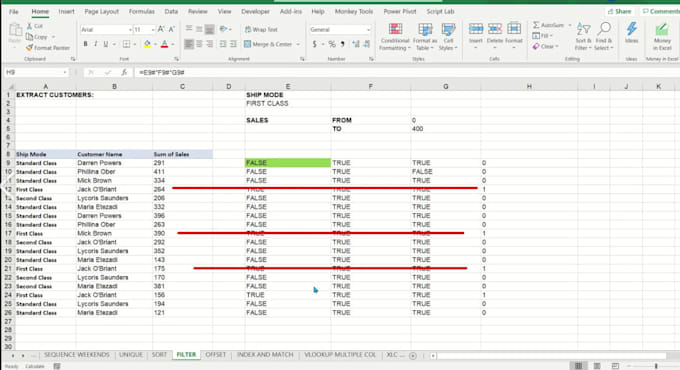Switch to Page Break Preview
Image resolution: width=680 pixels, height=370 pixels.
point(615,366)
